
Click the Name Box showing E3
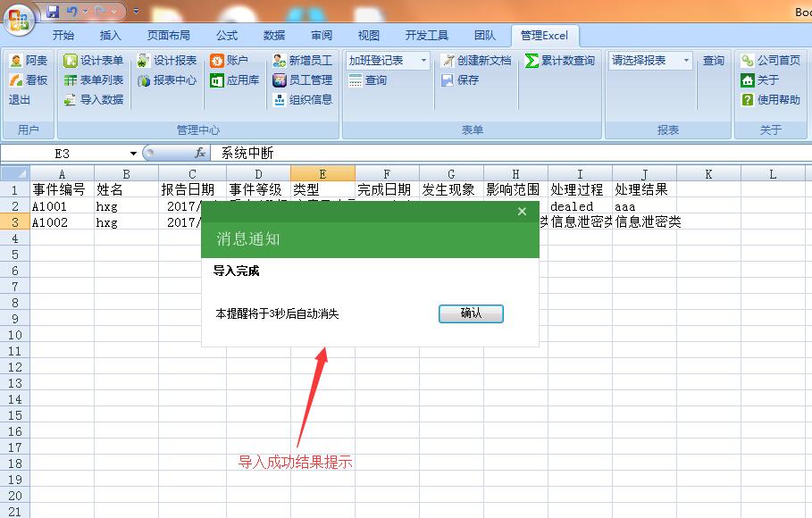pyautogui.click(x=63, y=154)
